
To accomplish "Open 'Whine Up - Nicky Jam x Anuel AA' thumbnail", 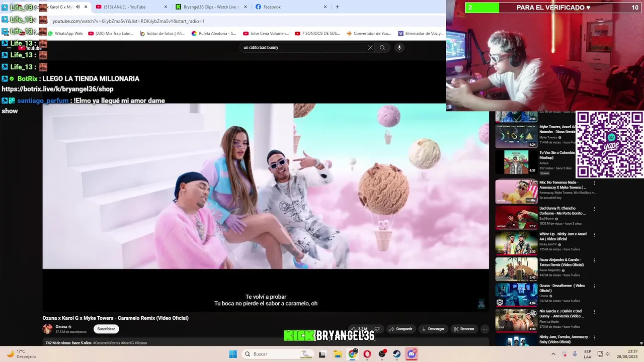I will [517, 243].
